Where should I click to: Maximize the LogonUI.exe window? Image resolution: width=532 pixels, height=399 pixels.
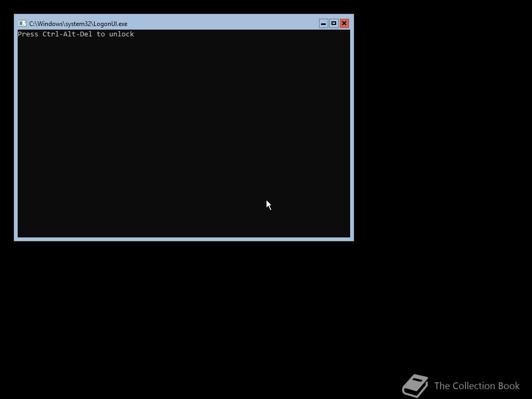[x=334, y=23]
